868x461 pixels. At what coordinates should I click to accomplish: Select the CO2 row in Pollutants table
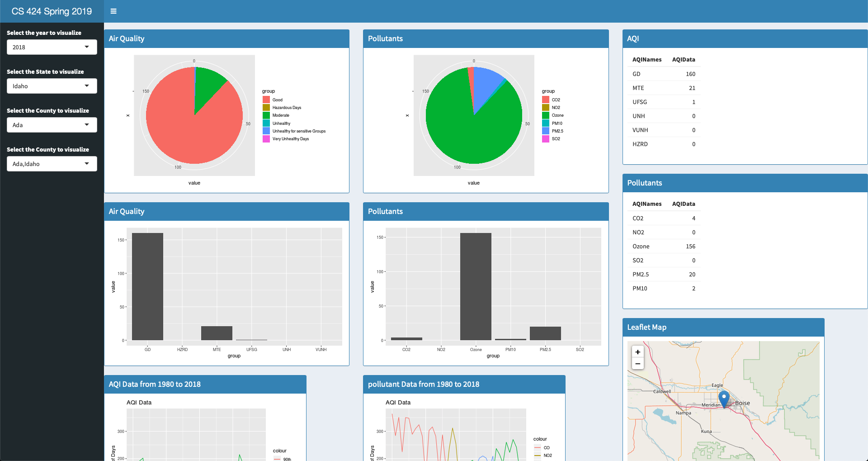point(664,218)
